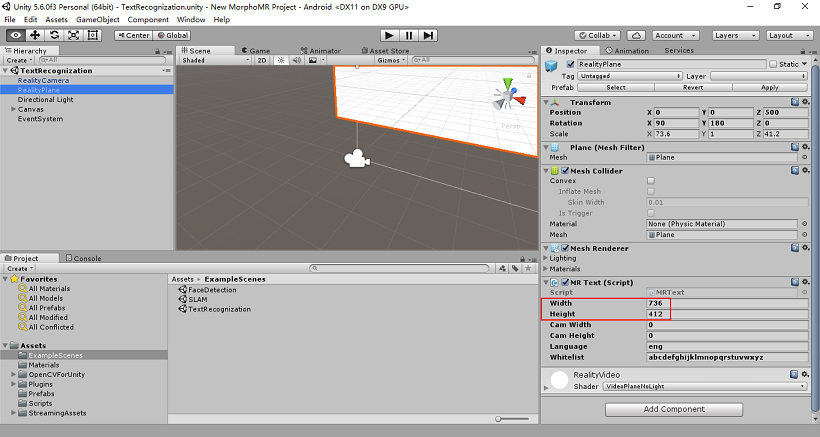Image resolution: width=820 pixels, height=437 pixels.
Task: Click the Add Component button
Action: click(x=674, y=409)
